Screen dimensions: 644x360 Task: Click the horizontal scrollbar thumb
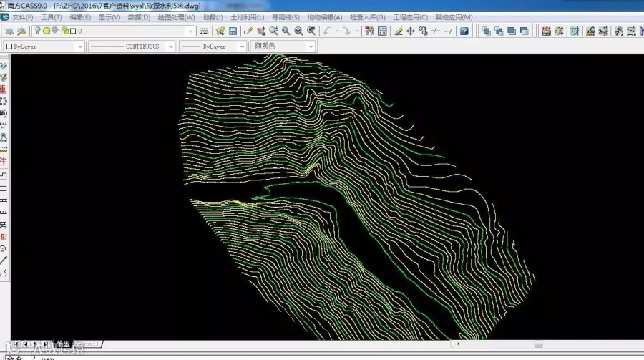[x=538, y=344]
